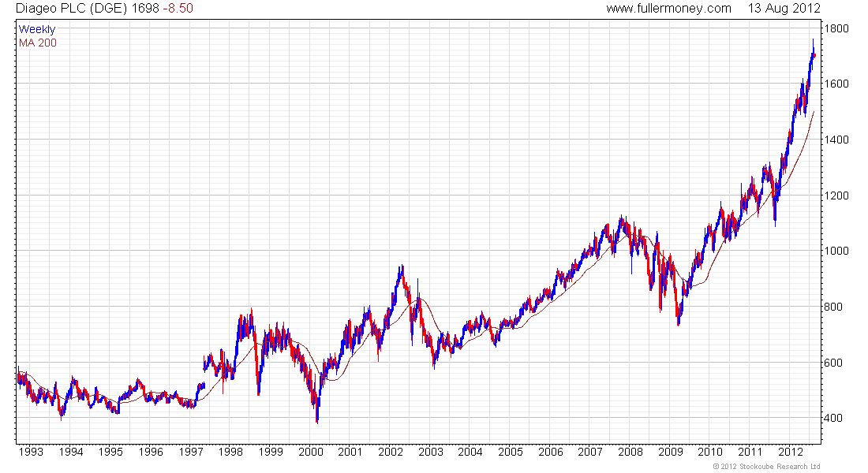Click the 2003 year axis label
The width and height of the screenshot is (868, 473).
pyautogui.click(x=430, y=452)
